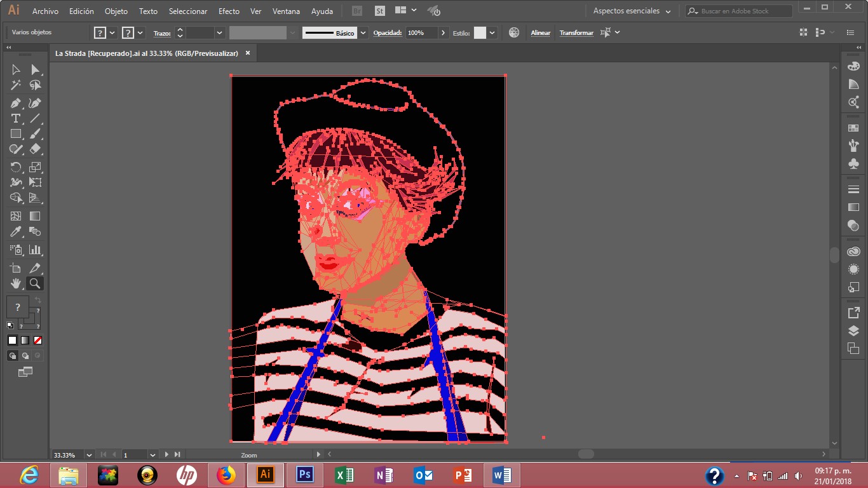Image resolution: width=868 pixels, height=488 pixels.
Task: Activate the Free Transform tool
Action: pyautogui.click(x=36, y=182)
